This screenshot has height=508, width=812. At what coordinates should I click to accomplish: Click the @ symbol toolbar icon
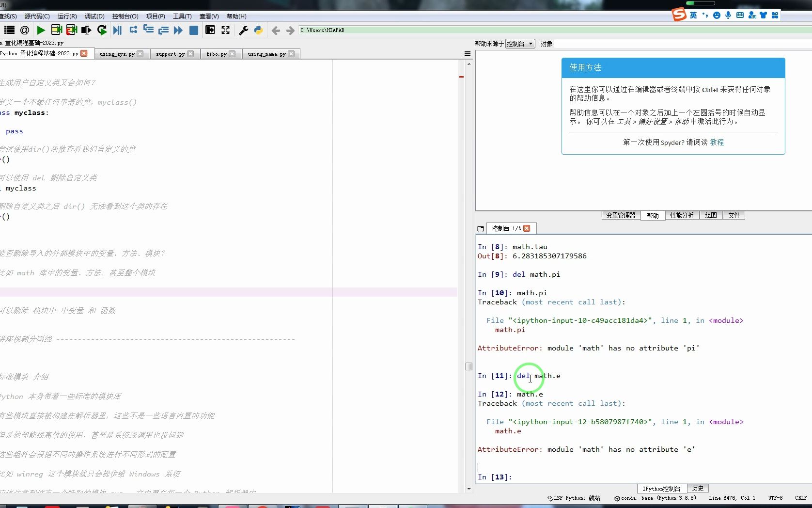coord(25,30)
